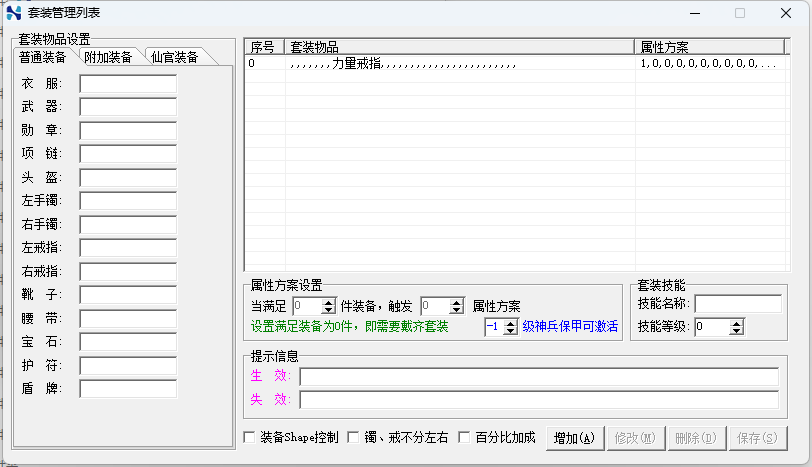This screenshot has height=467, width=812.
Task: Toggle the 镯、戒不分左右 checkbox
Action: click(x=353, y=438)
